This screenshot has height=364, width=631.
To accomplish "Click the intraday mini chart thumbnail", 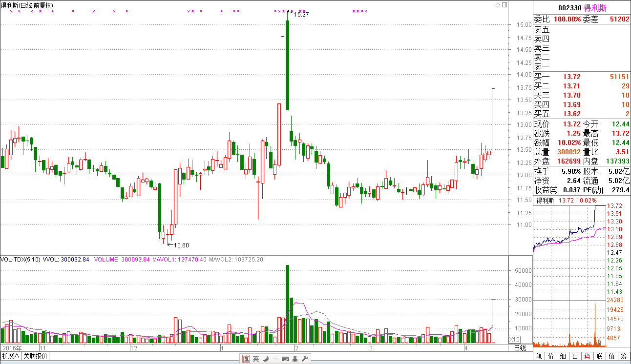I will [x=569, y=277].
